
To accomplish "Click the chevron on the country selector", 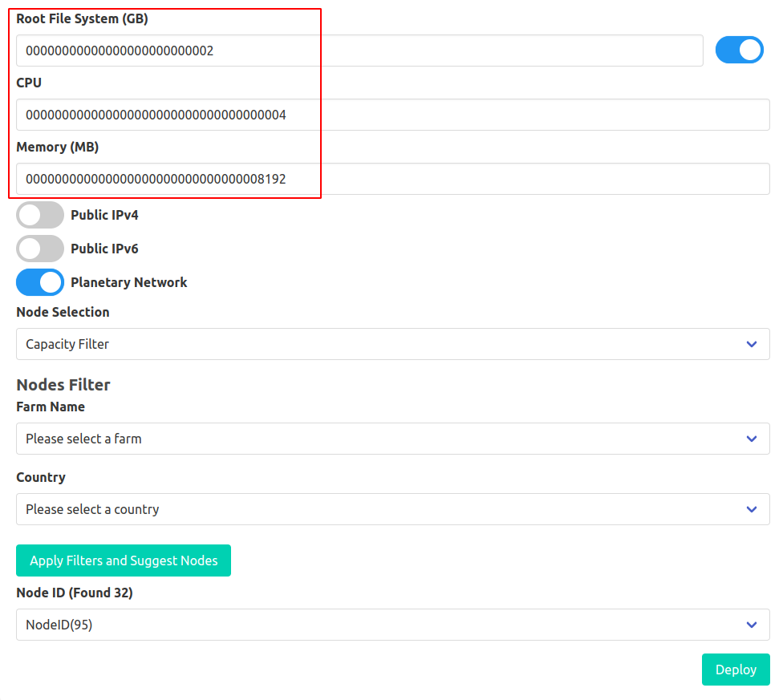I will click(752, 509).
